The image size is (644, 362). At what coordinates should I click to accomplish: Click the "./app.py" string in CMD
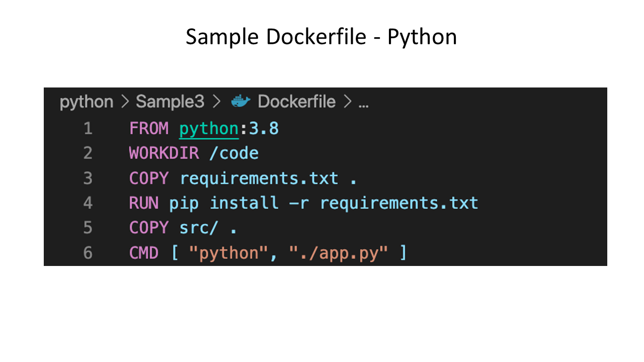click(x=339, y=254)
